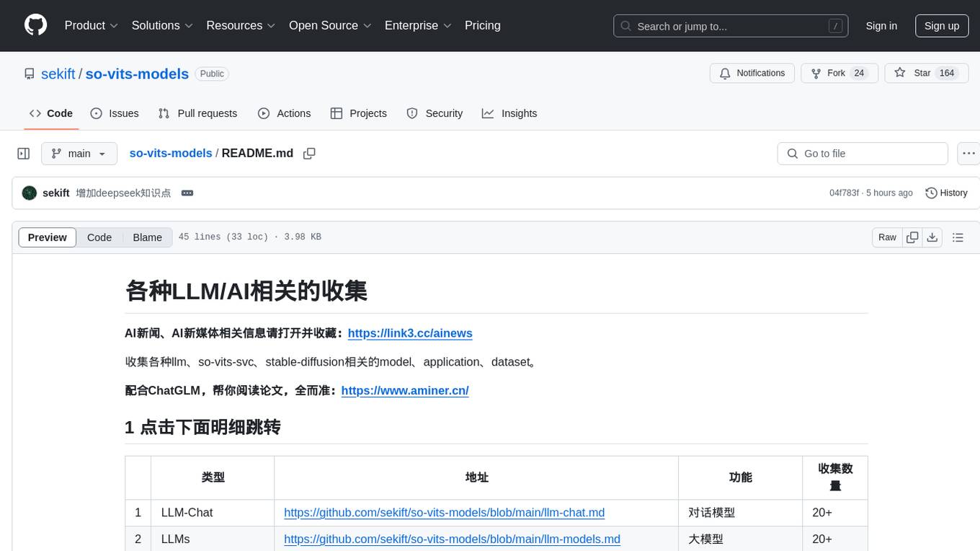The height and width of the screenshot is (551, 980).
Task: Click the 1 点击下面明细跳转 heading
Action: coord(202,427)
